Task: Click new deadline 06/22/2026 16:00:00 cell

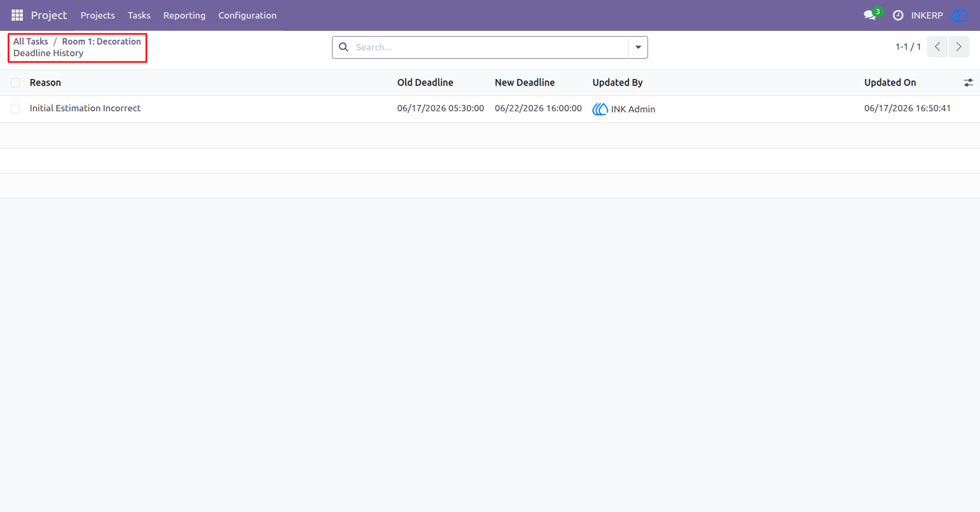Action: 538,108
